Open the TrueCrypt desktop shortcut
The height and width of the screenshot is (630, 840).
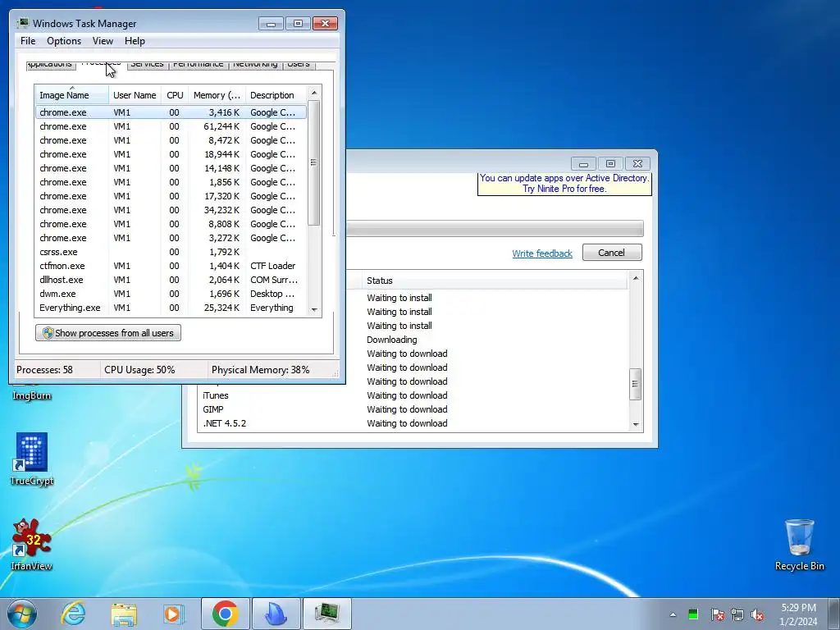32,459
